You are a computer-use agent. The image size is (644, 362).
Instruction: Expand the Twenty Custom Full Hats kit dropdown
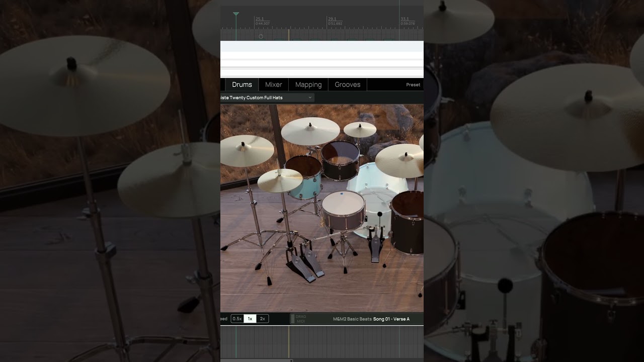(267, 98)
